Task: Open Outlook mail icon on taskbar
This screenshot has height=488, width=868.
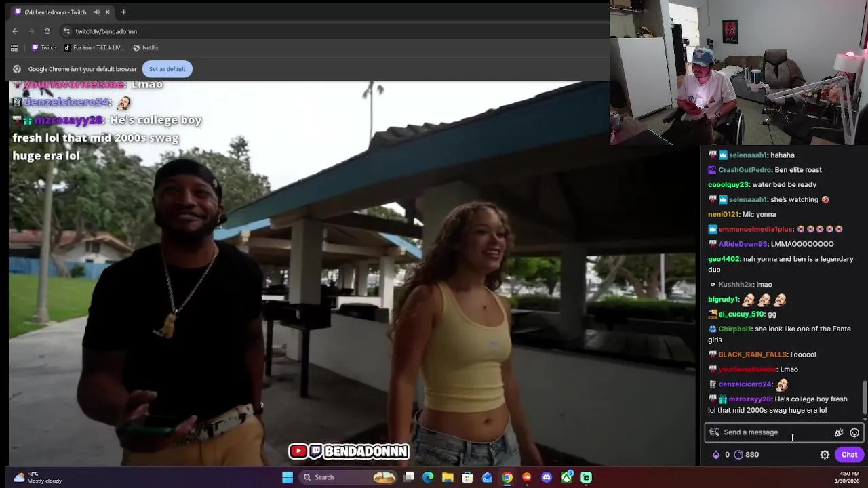Action: pos(487,477)
